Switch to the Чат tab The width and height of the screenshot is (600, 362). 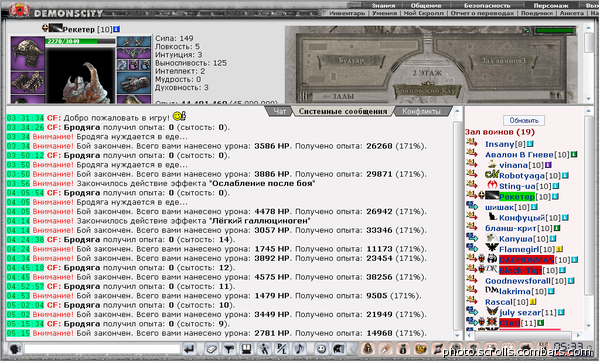point(280,111)
